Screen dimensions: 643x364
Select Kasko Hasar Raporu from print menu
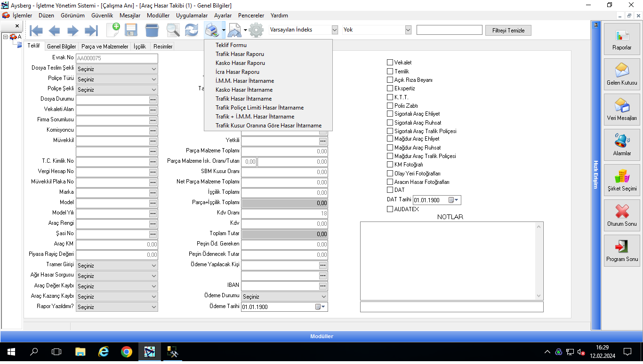(240, 63)
